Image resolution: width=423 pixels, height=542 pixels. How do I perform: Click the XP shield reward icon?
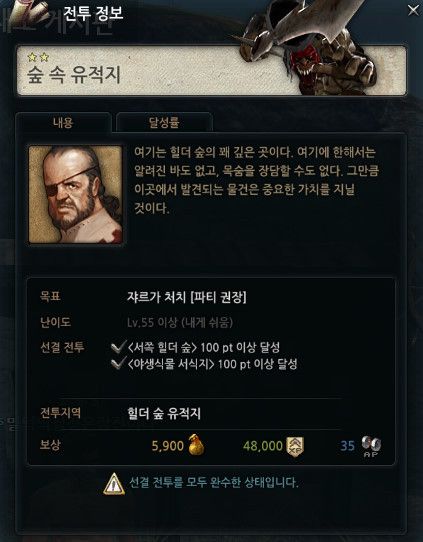click(x=295, y=446)
